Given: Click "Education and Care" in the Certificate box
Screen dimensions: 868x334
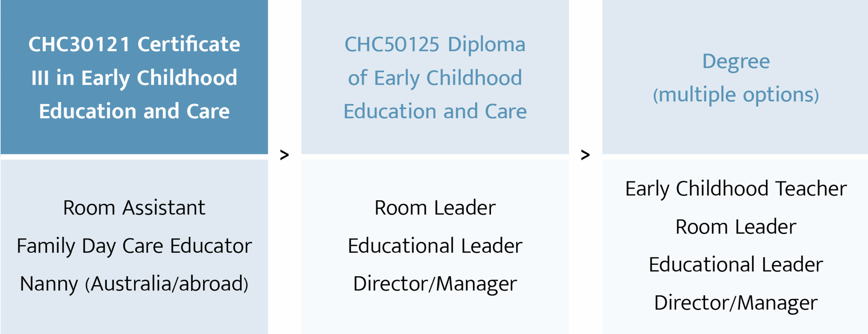Looking at the screenshot, I should pyautogui.click(x=134, y=111).
